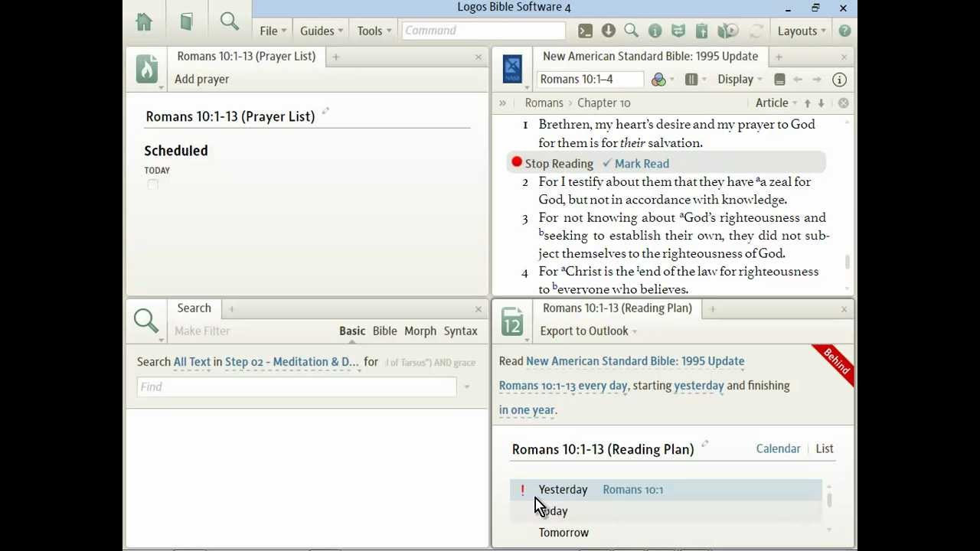Image resolution: width=980 pixels, height=551 pixels.
Task: Open the Find box history dropdown arrow
Action: tap(466, 387)
